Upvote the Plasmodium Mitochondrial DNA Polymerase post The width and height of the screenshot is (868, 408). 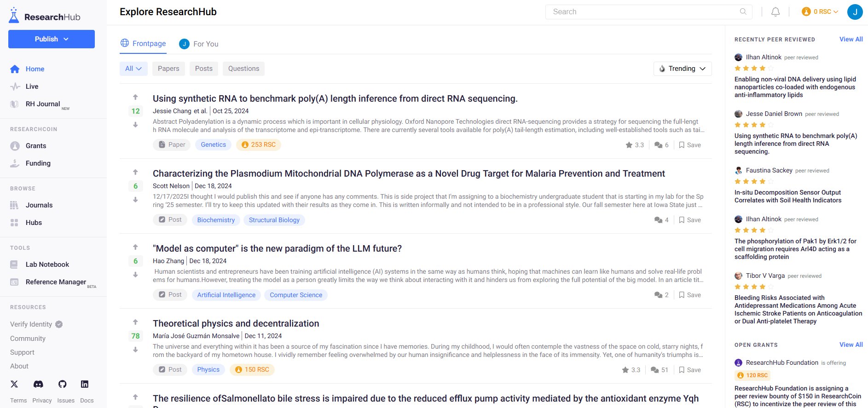coord(135,172)
